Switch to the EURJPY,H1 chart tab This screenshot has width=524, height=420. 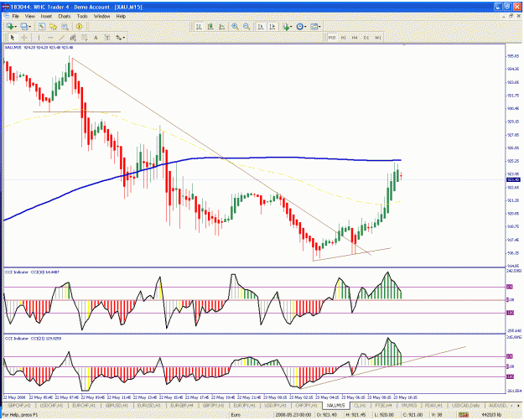pyautogui.click(x=246, y=405)
